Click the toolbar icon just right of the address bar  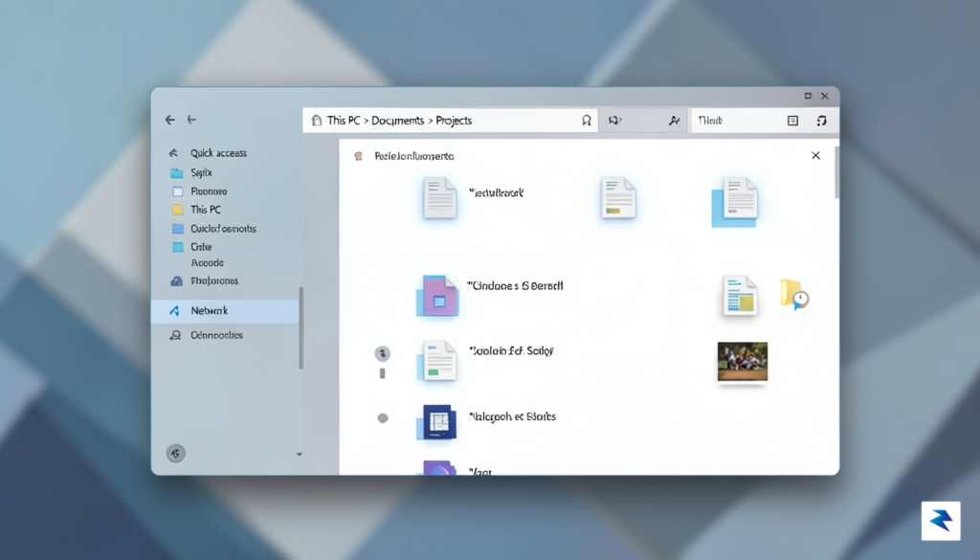coord(615,121)
